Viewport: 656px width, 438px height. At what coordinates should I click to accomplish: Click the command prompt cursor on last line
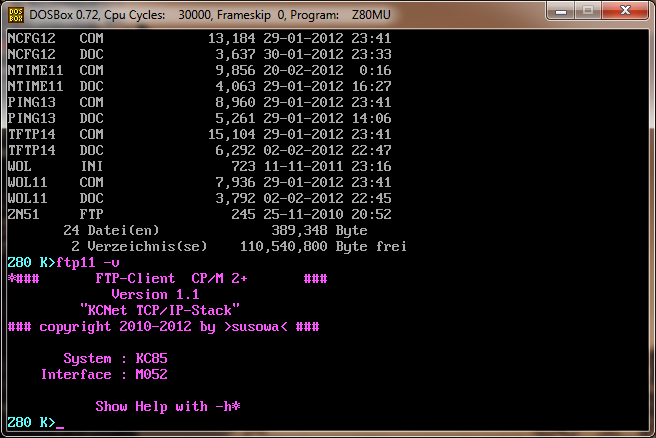pyautogui.click(x=60, y=424)
